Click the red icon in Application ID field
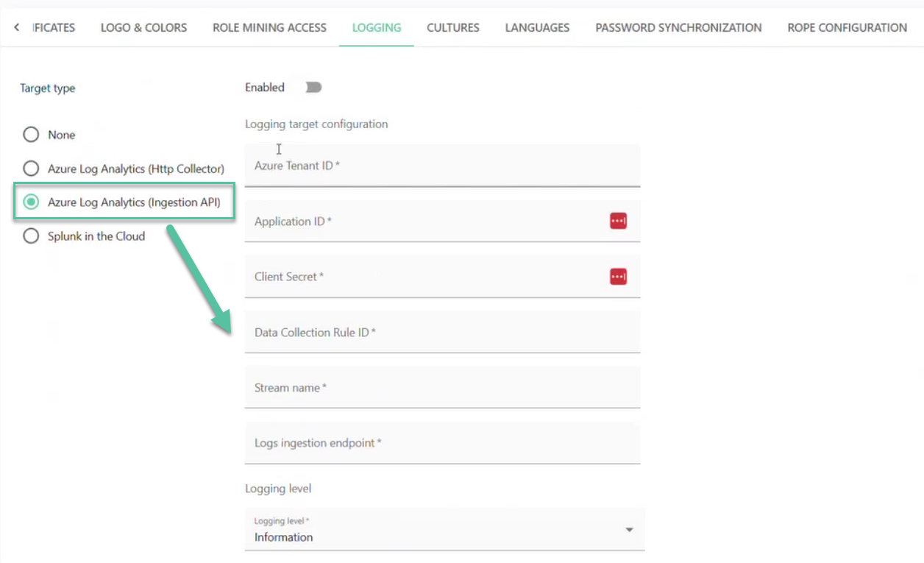 coord(618,221)
